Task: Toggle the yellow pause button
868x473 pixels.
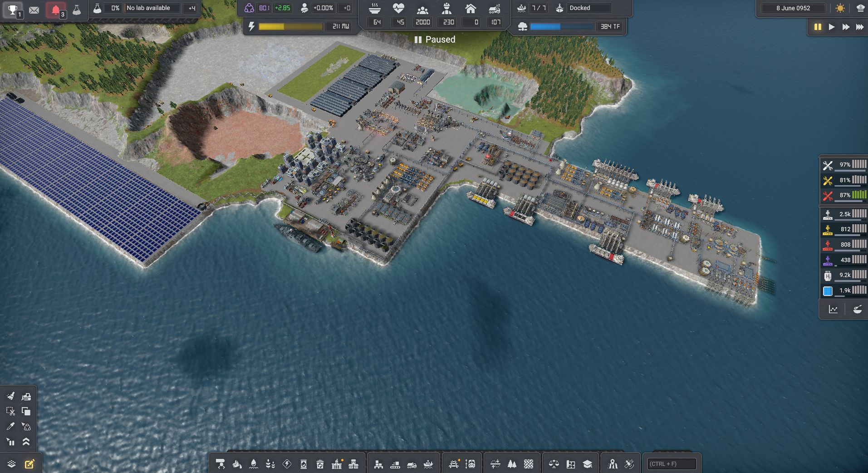Action: click(x=818, y=27)
